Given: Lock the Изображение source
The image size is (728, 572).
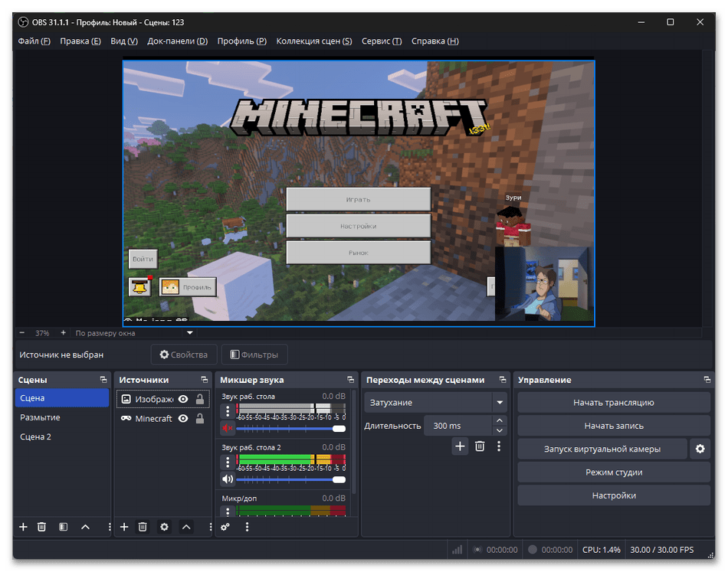Looking at the screenshot, I should pos(200,399).
